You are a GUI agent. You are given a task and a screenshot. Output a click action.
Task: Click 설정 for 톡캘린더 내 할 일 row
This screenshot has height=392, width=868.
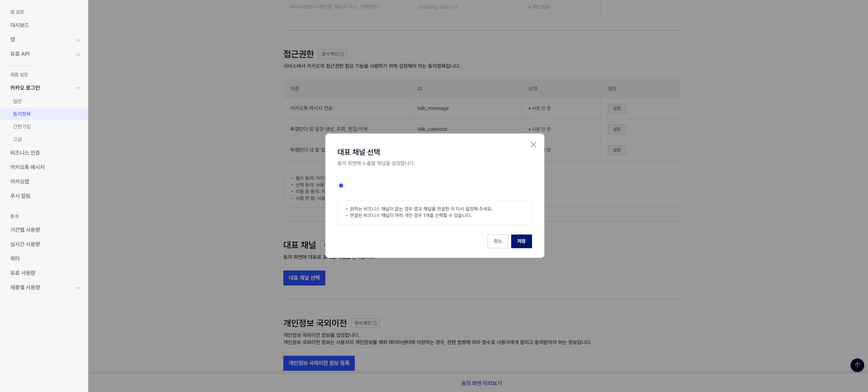617,150
